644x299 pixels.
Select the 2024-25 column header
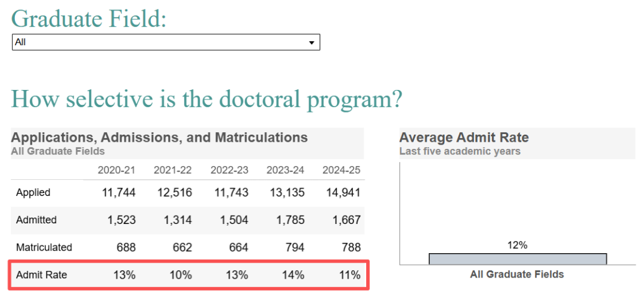click(341, 170)
